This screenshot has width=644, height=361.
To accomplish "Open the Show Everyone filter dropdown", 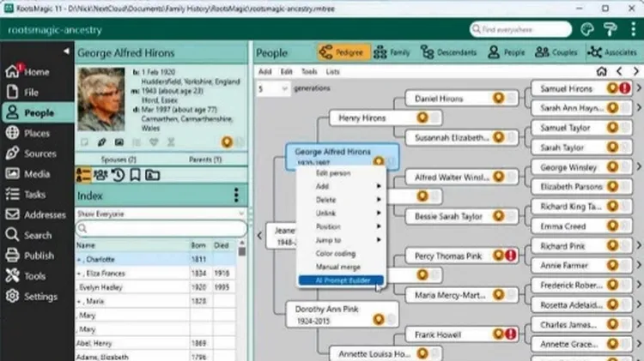I will click(x=159, y=213).
